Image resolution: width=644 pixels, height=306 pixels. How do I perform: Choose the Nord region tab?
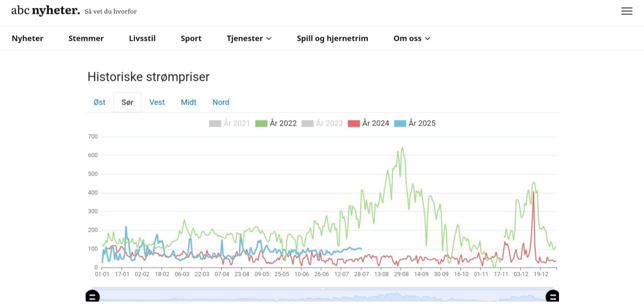pos(221,102)
